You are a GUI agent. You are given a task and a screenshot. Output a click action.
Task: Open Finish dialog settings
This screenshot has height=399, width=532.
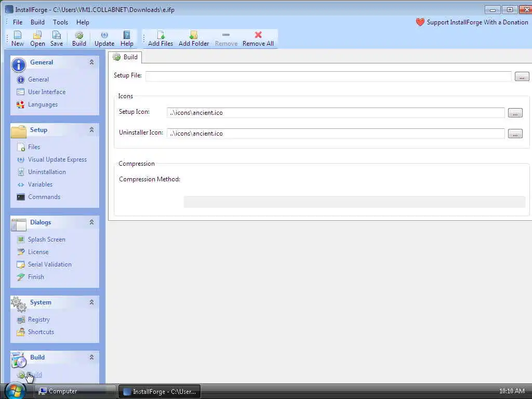pos(31,277)
